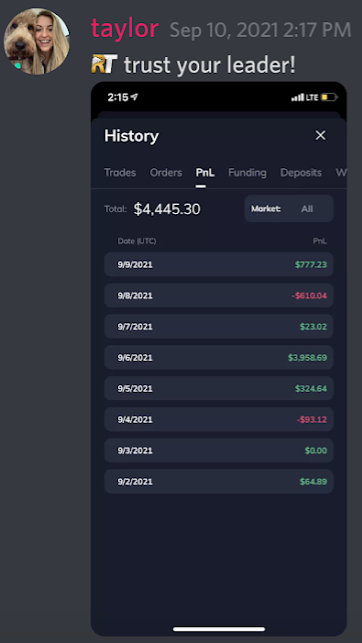Click the Date (UTC) column header

(x=137, y=241)
